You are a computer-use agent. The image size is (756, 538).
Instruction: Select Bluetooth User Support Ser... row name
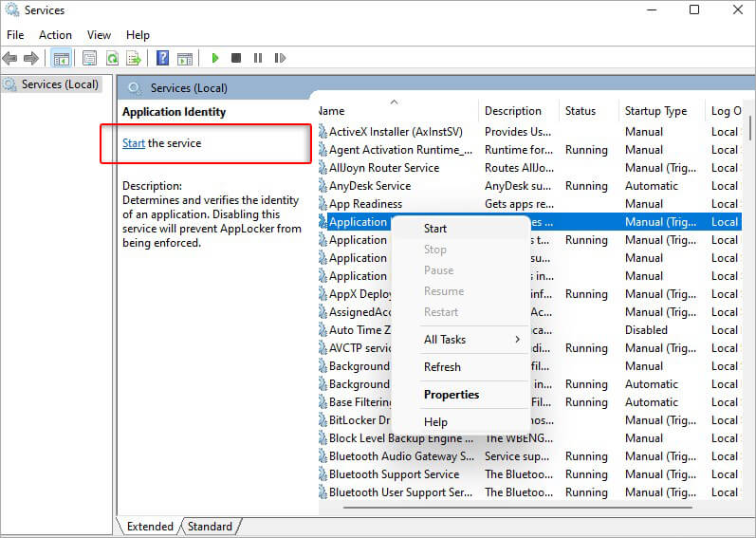pos(400,492)
